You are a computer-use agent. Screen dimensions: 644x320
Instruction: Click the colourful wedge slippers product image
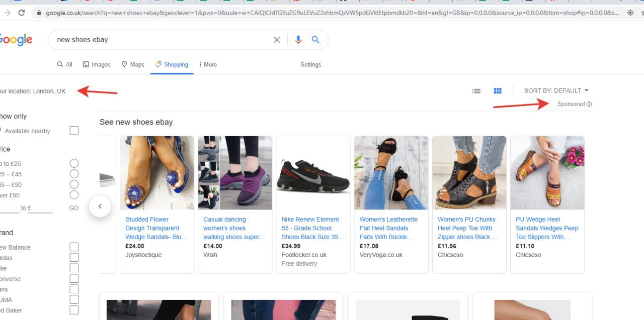tap(547, 173)
